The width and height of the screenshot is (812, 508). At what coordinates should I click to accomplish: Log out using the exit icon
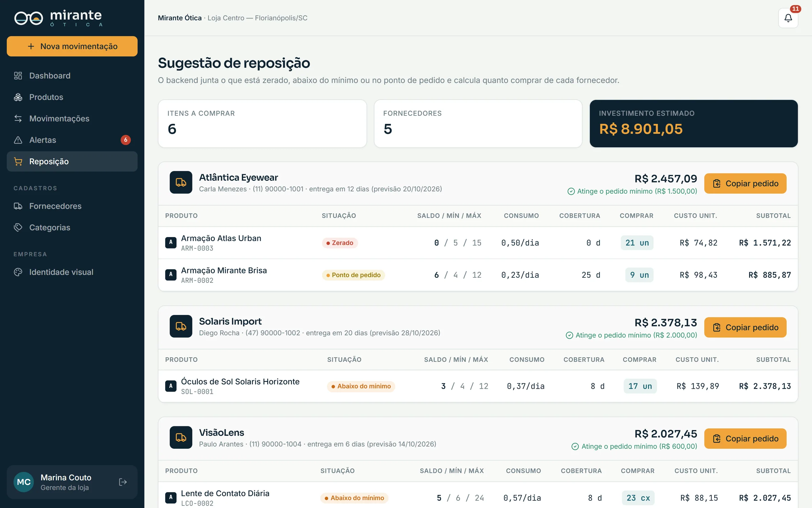pyautogui.click(x=123, y=482)
